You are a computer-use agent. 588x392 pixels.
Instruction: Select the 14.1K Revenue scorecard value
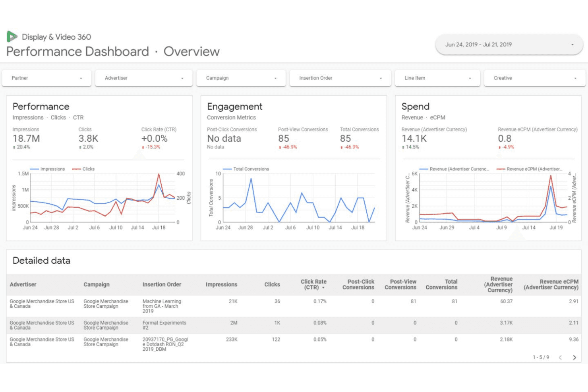pyautogui.click(x=414, y=139)
